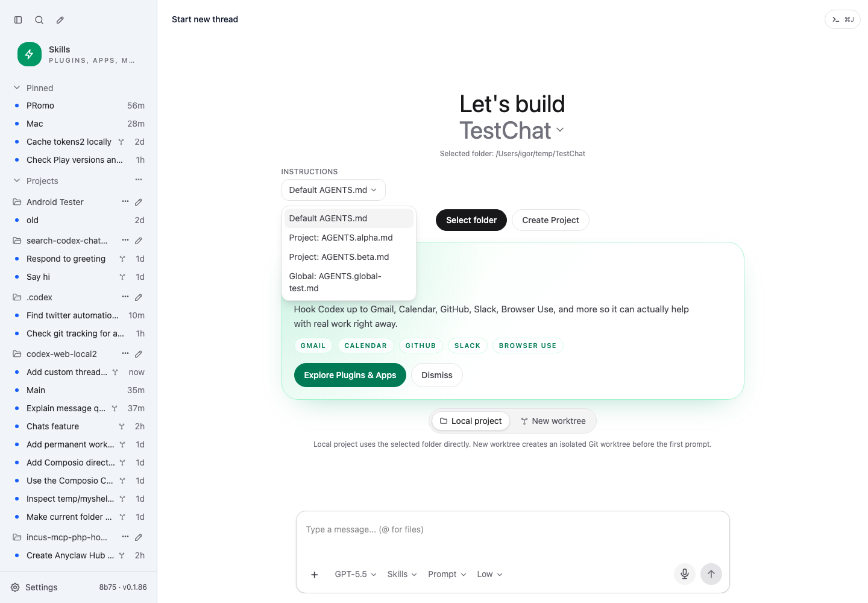Click the incus-mcp-php-ho folder icon
The width and height of the screenshot is (868, 603).
(x=17, y=537)
